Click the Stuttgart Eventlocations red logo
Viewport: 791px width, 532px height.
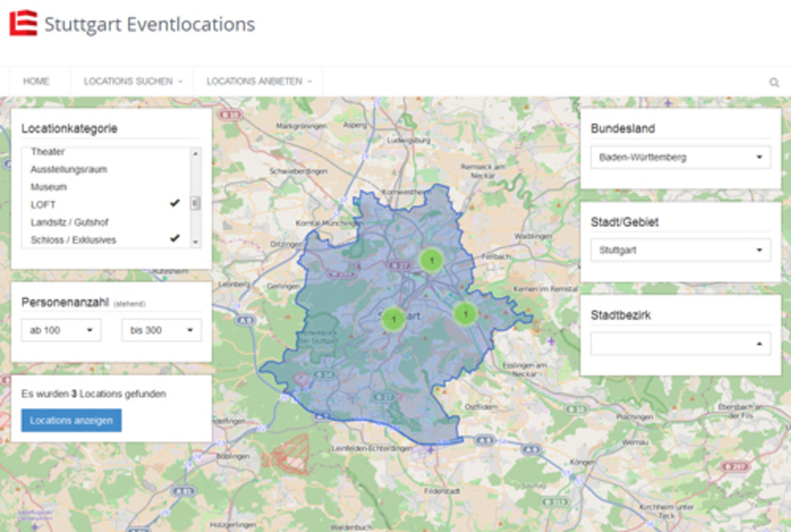click(x=23, y=23)
